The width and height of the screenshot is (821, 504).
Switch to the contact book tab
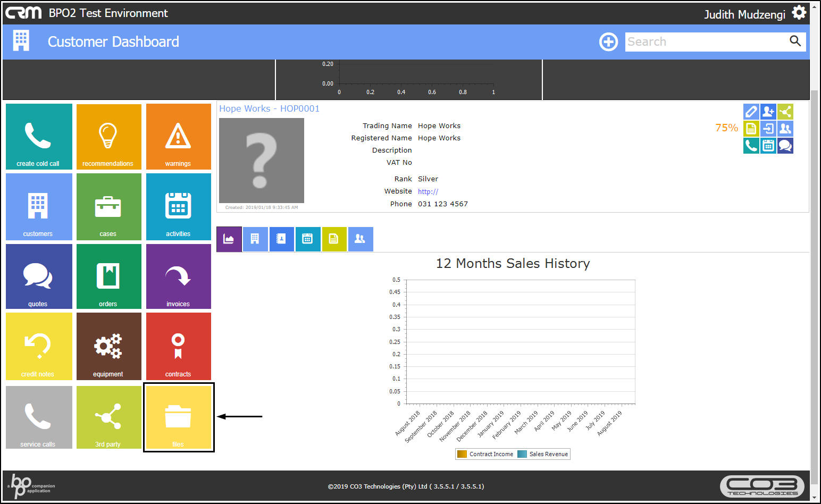coord(282,239)
